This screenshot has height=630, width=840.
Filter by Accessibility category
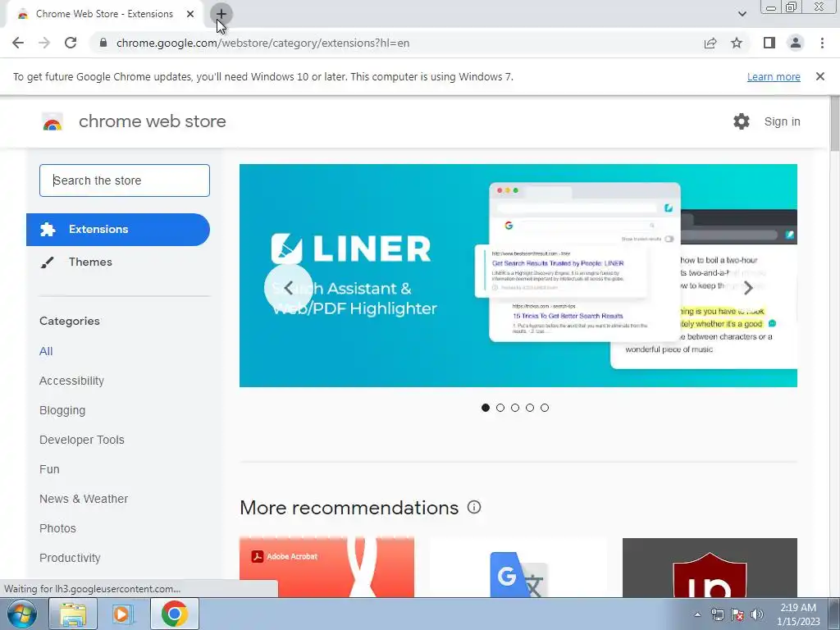coord(72,381)
